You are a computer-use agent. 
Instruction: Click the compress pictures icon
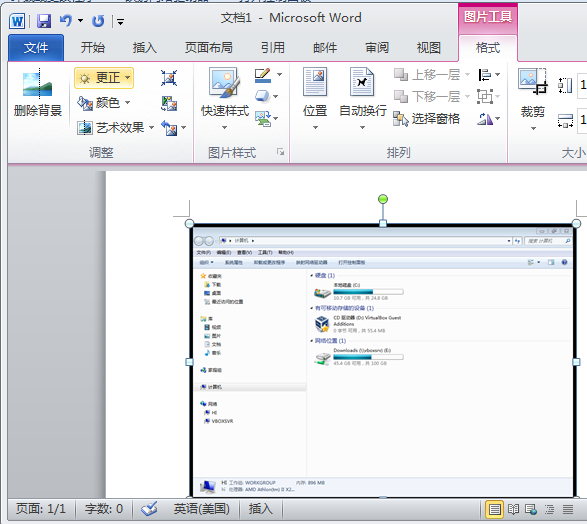point(169,78)
